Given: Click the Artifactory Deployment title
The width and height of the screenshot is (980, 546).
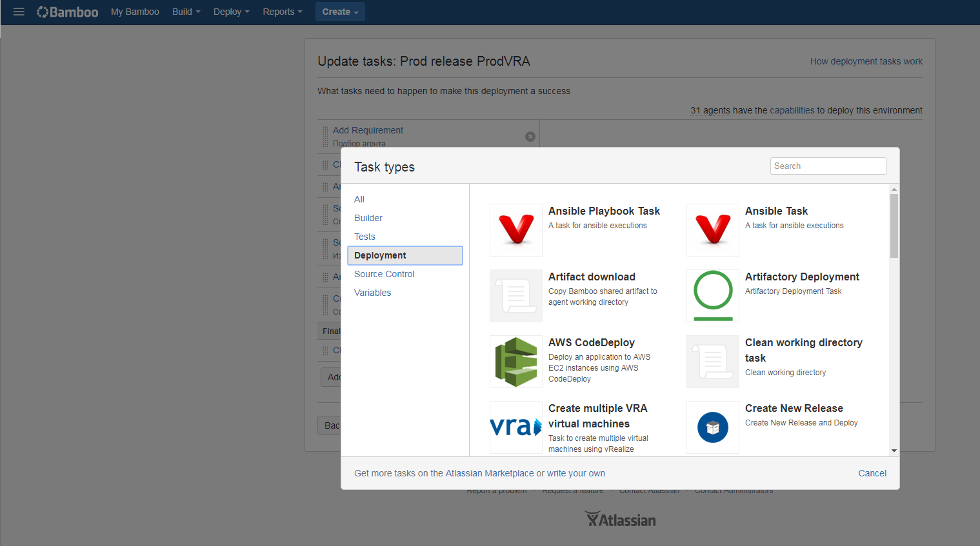Looking at the screenshot, I should click(x=802, y=277).
